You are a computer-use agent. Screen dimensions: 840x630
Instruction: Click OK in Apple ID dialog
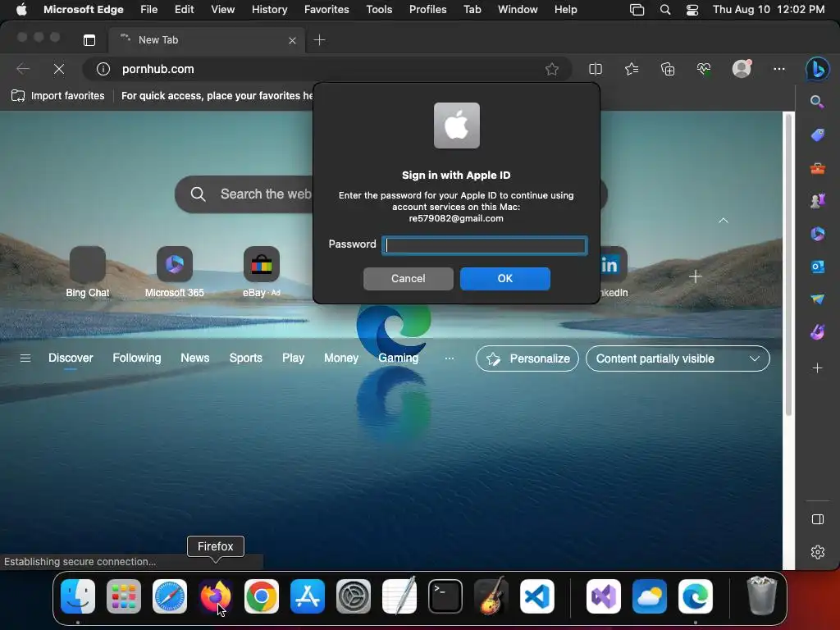[x=504, y=279]
